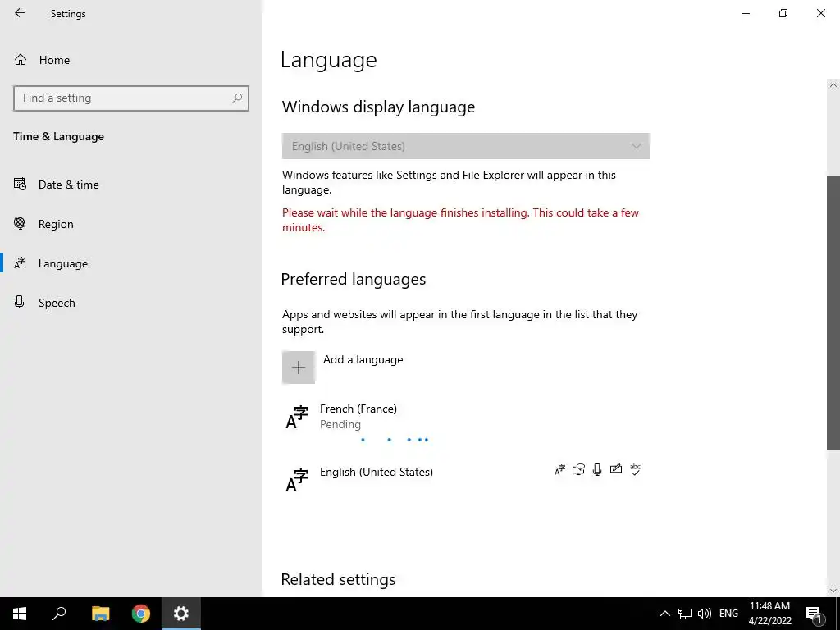
Task: Click the Region globe icon
Action: (x=20, y=223)
